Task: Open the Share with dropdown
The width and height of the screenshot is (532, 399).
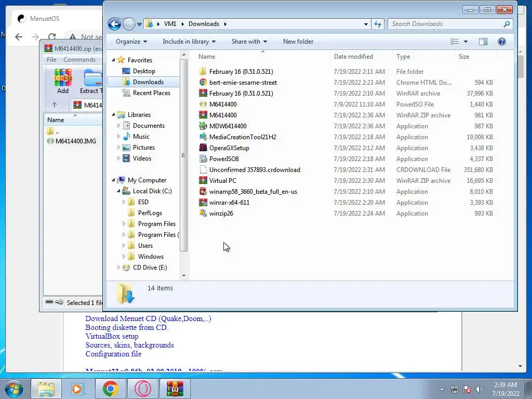Action: pyautogui.click(x=249, y=42)
